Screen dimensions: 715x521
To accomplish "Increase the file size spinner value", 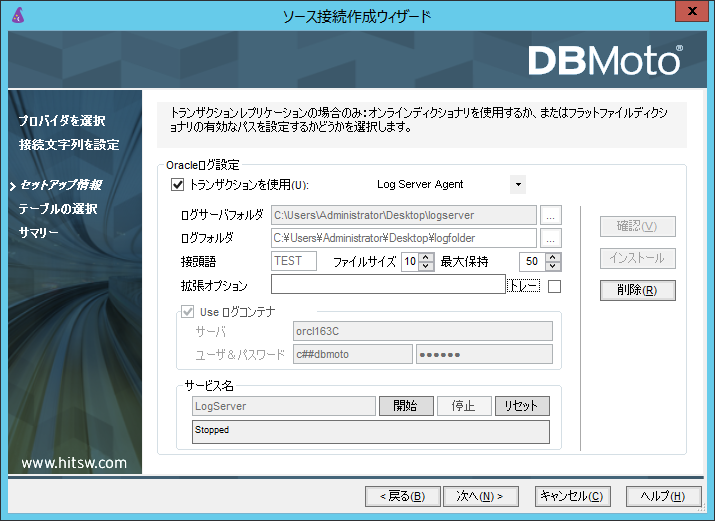I will point(426,257).
